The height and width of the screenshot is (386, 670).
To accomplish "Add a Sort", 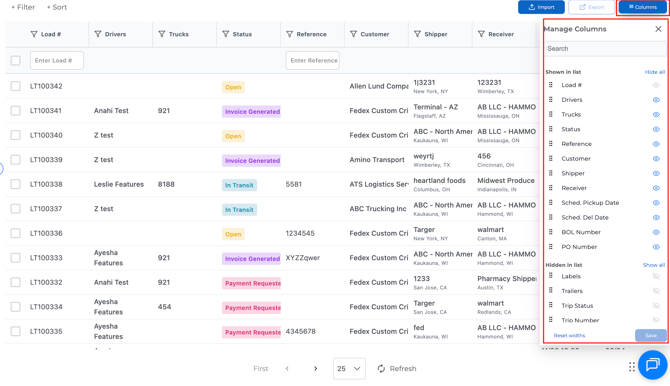I will pyautogui.click(x=57, y=7).
